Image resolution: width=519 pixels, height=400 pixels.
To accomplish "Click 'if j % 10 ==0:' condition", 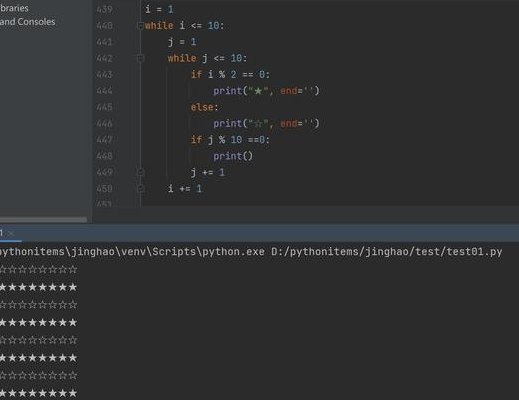I will (230, 140).
